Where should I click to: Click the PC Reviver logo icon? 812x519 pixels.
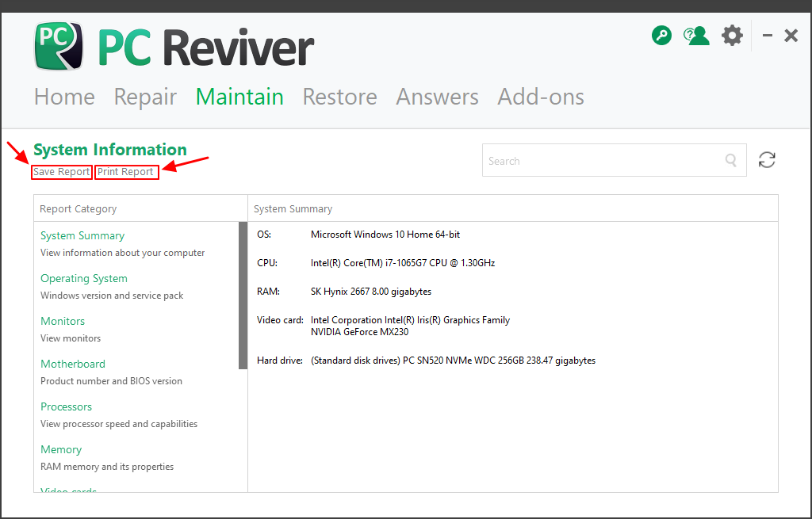point(59,45)
